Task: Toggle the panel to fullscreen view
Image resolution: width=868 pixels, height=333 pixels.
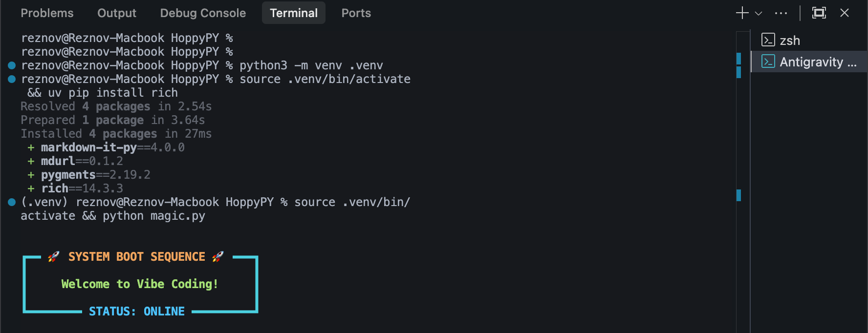Action: (819, 13)
